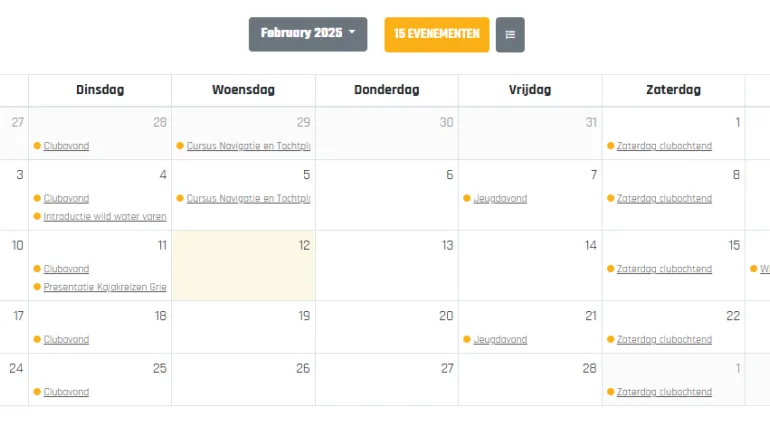Open Jeugdavond event on Friday 21st
The image size is (770, 426).
pyautogui.click(x=500, y=340)
